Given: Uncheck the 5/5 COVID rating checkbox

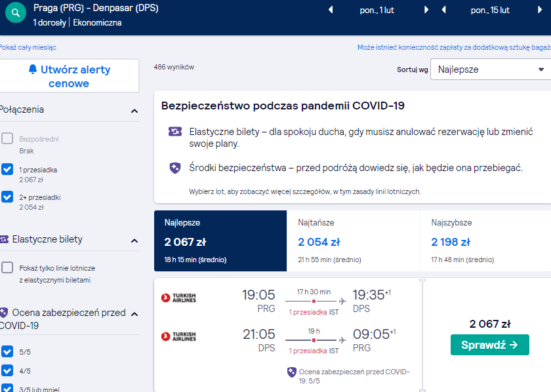Looking at the screenshot, I should point(7,351).
